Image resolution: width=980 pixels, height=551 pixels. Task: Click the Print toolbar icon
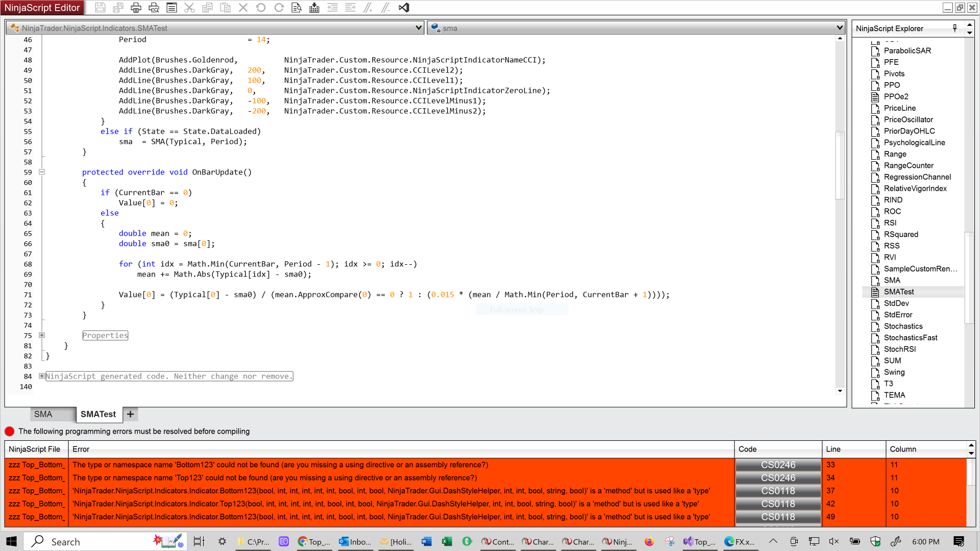pos(136,8)
